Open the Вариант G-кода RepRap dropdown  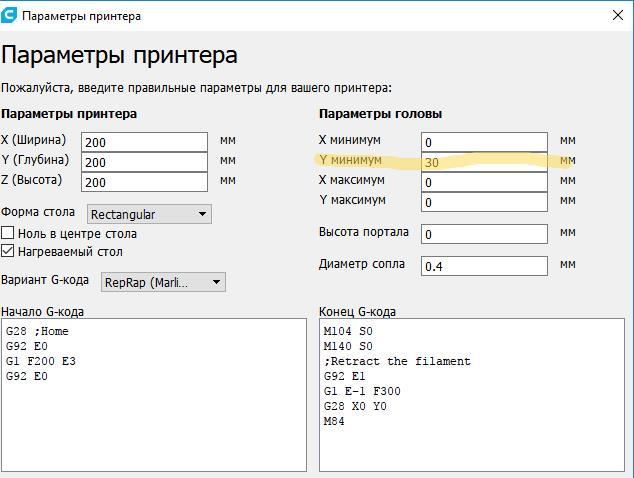coord(163,282)
